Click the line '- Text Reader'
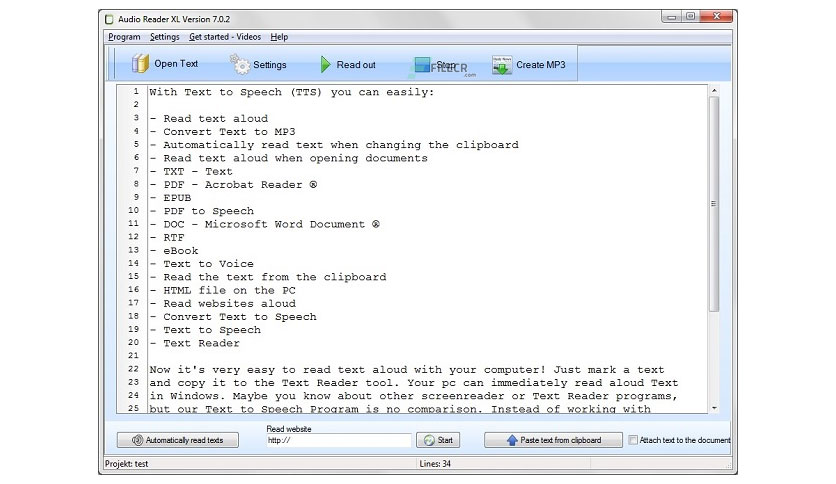The width and height of the screenshot is (836, 484). 195,343
